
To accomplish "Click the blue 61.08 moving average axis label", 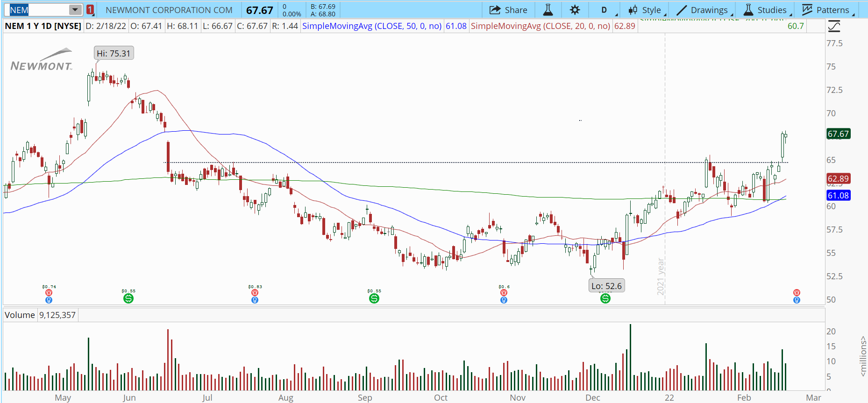I will [838, 195].
